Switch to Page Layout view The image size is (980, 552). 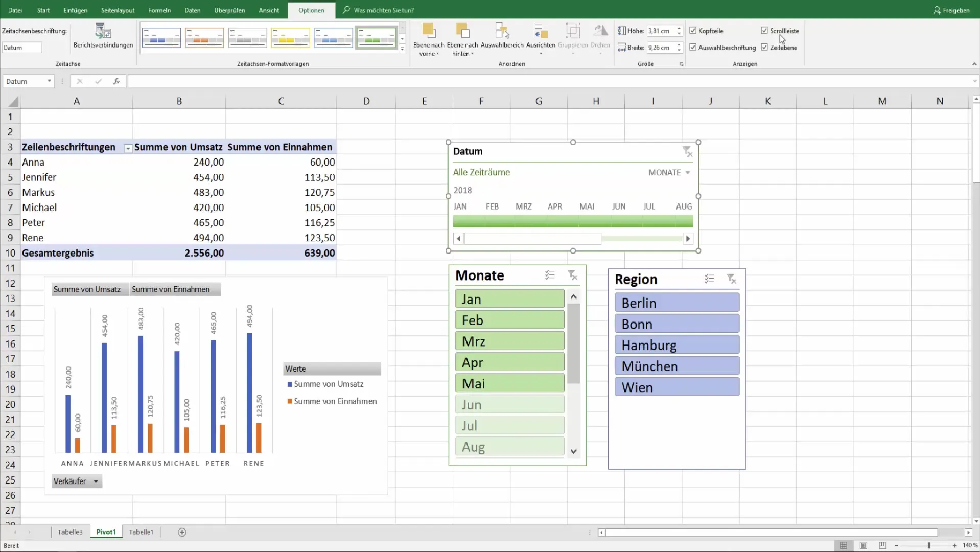tap(863, 545)
